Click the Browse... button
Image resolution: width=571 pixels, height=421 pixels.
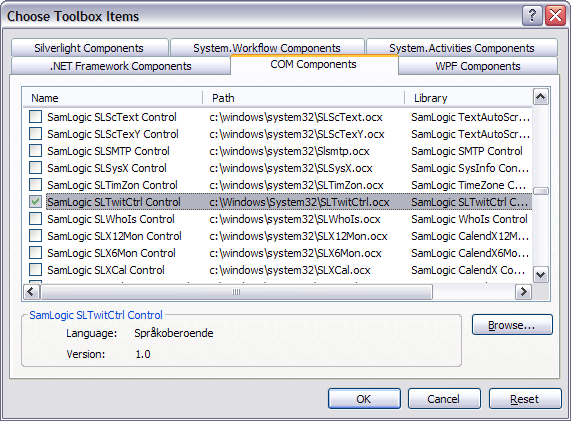pos(512,325)
